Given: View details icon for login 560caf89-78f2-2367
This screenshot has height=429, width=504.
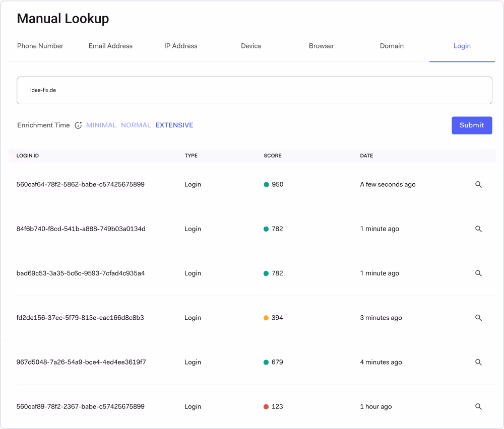Looking at the screenshot, I should pos(478,406).
